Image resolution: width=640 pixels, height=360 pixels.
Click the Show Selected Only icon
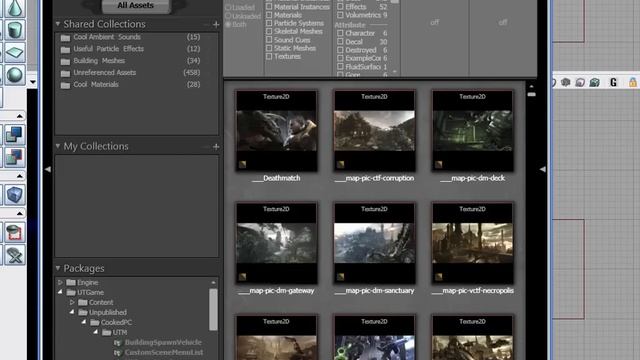coord(15,232)
